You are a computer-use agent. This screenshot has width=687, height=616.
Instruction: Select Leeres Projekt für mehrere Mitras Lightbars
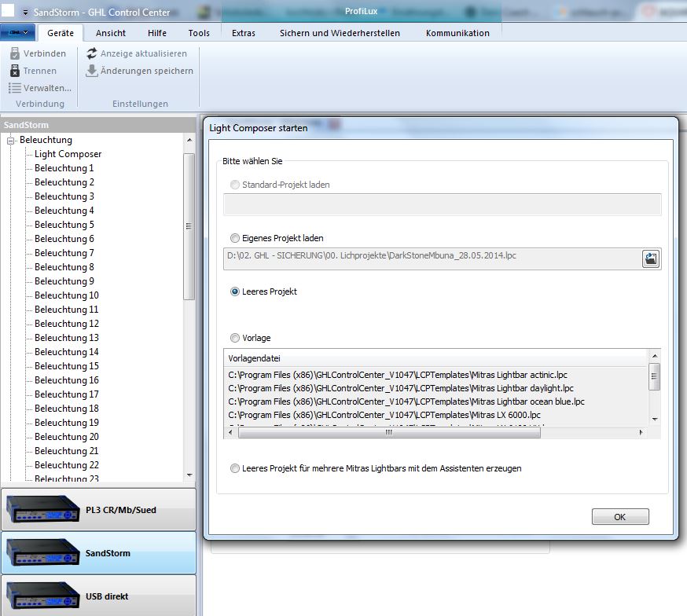click(235, 468)
